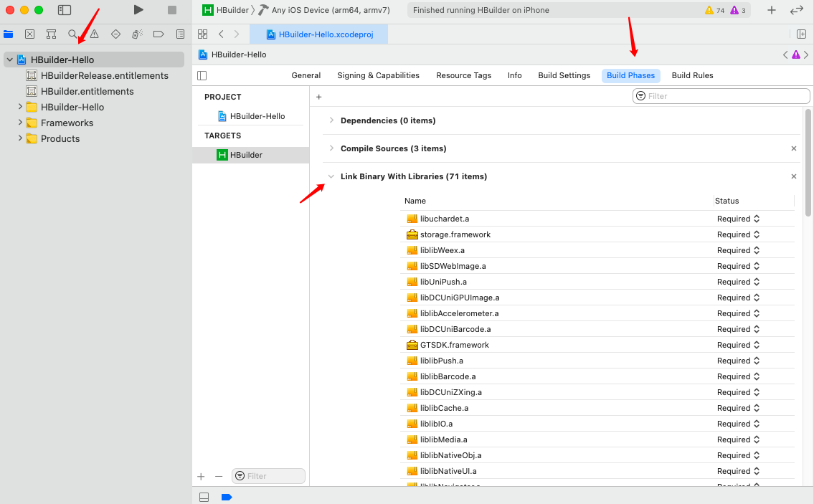
Task: Open the Source Control navigator icon
Action: (x=29, y=34)
